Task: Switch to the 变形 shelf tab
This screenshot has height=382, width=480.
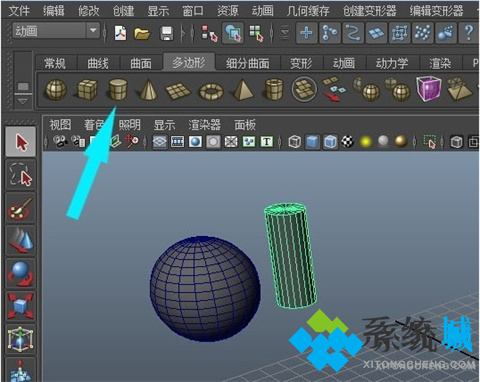Action: 301,63
